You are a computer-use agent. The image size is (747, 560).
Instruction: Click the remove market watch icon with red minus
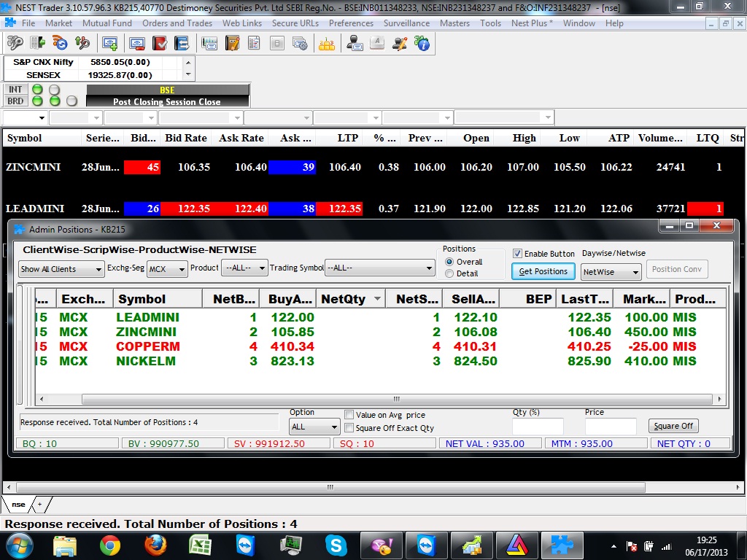point(137,43)
